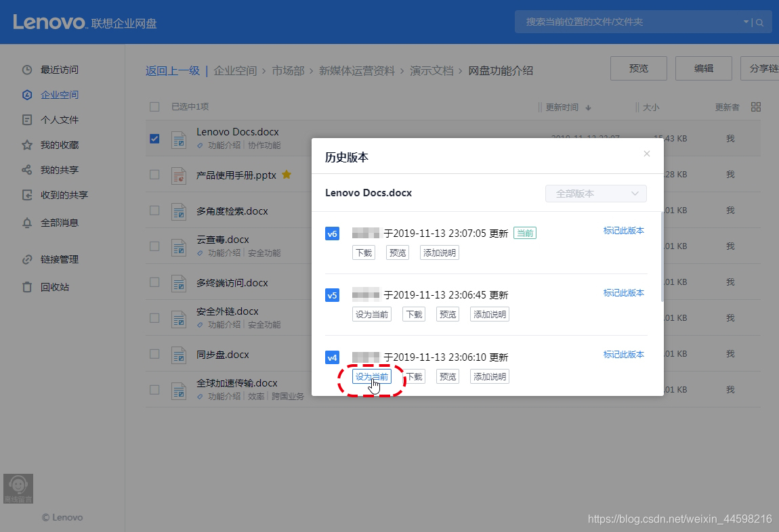Click 标记此版本 for v6
The width and height of the screenshot is (779, 532).
tap(623, 231)
